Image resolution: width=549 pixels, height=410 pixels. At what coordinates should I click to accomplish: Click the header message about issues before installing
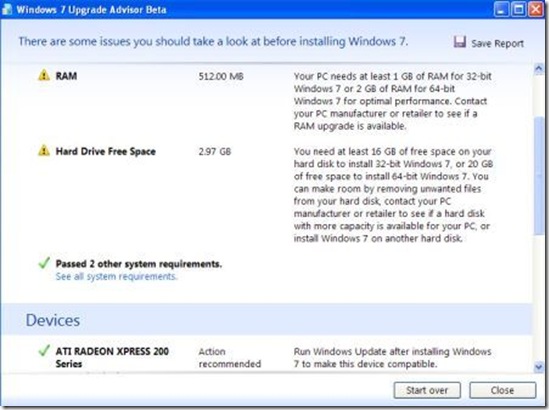tap(213, 41)
